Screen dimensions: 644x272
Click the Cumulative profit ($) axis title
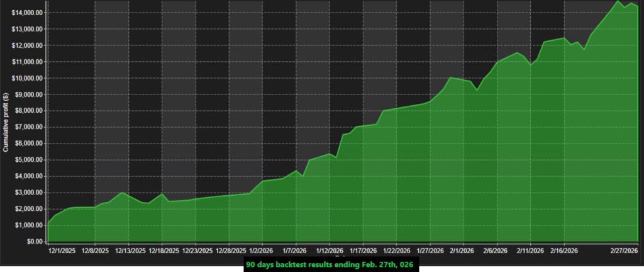tap(6, 122)
